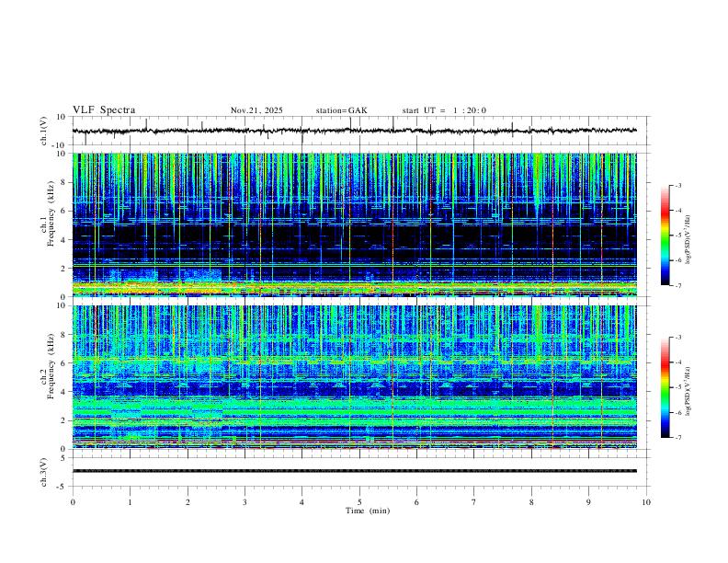Click the ch.1 Frequency (kHz) axis label
The width and height of the screenshot is (728, 563).
(x=48, y=212)
